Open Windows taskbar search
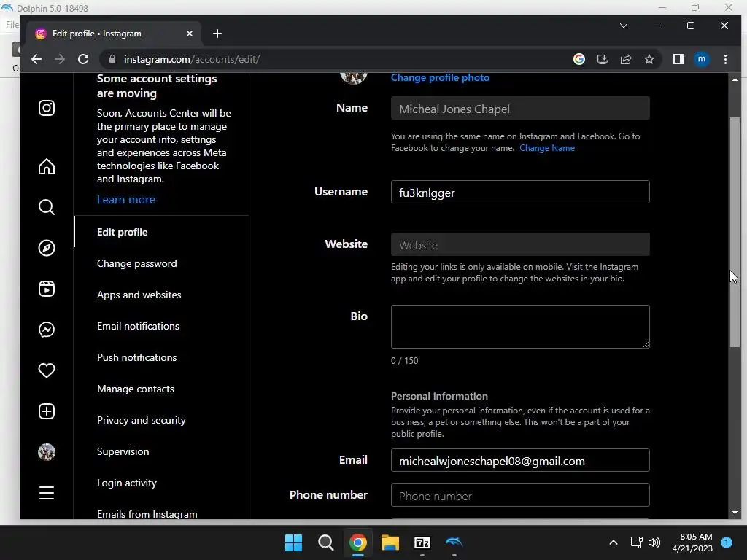The width and height of the screenshot is (747, 560). (x=326, y=542)
